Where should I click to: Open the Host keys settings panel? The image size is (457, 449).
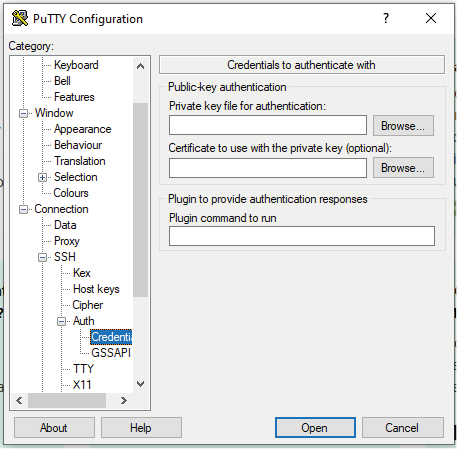[96, 289]
